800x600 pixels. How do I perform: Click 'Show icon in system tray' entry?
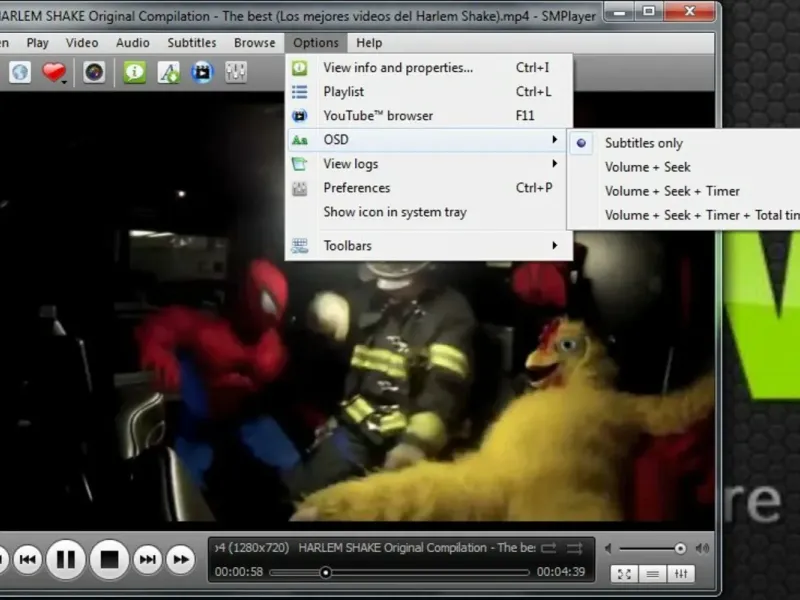(x=394, y=212)
